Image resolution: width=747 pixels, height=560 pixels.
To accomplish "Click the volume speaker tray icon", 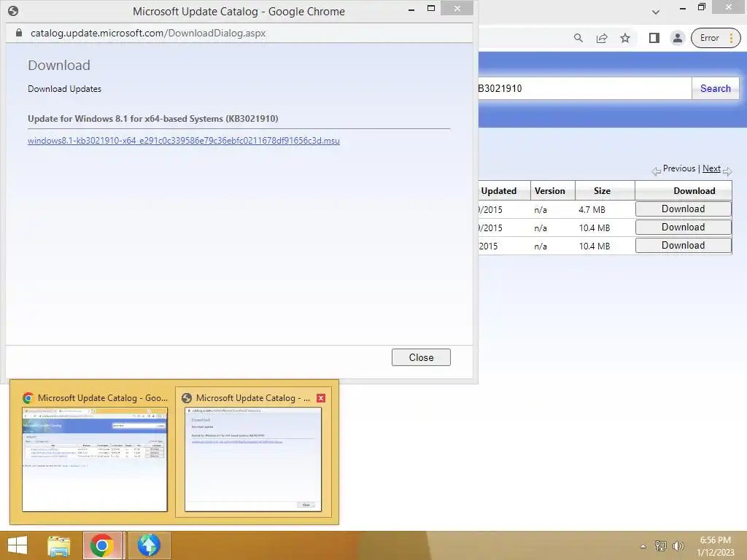I will pos(678,545).
